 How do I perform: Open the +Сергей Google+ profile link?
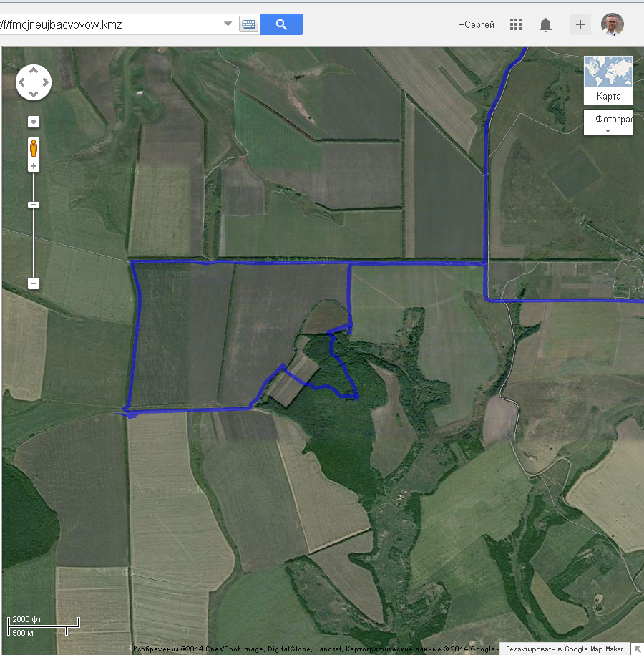point(477,24)
